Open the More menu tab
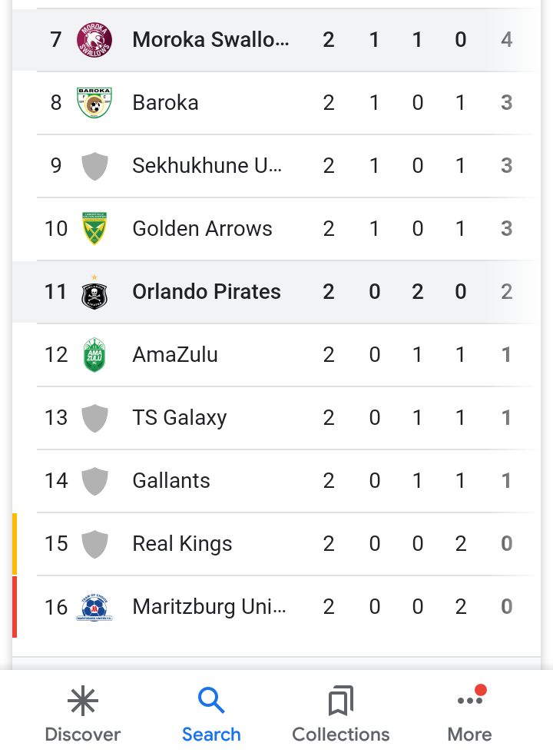 tap(469, 715)
